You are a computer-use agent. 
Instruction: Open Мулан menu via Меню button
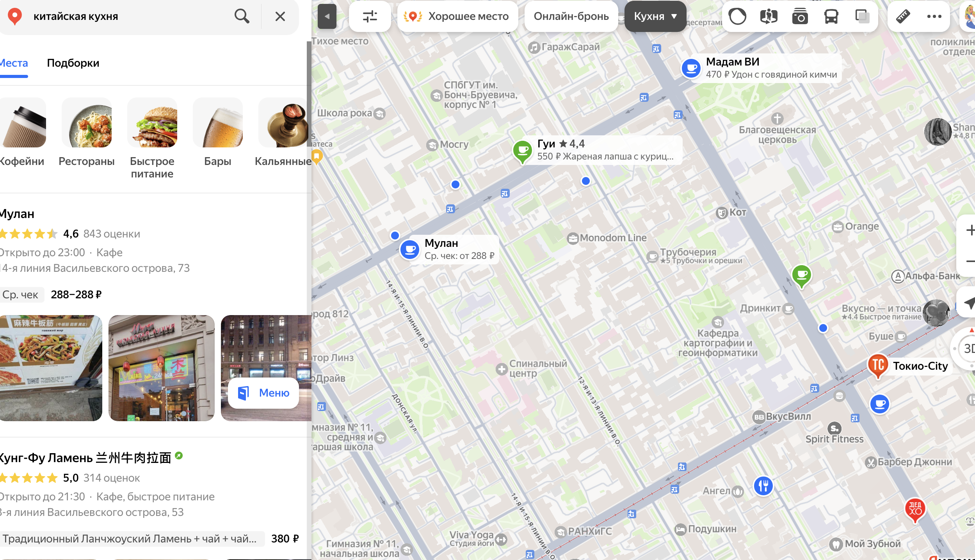264,393
